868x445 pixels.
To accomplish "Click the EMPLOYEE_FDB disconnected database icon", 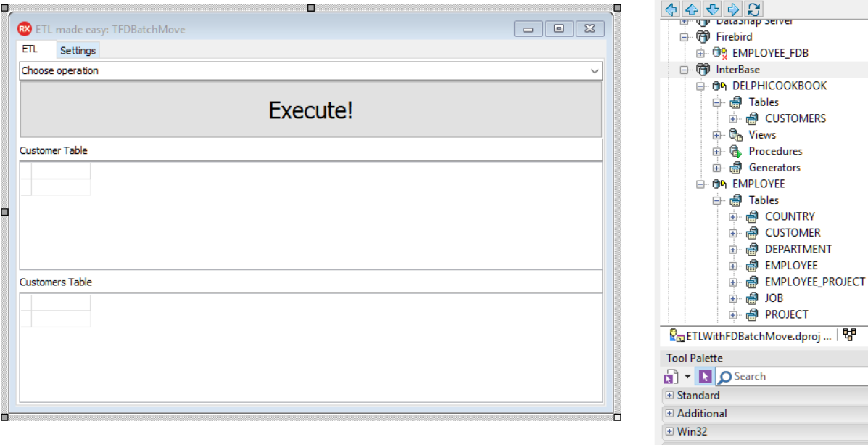I will [719, 53].
